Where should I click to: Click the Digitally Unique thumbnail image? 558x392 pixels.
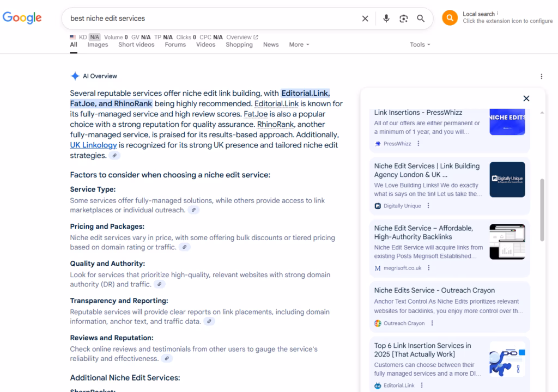pos(507,180)
